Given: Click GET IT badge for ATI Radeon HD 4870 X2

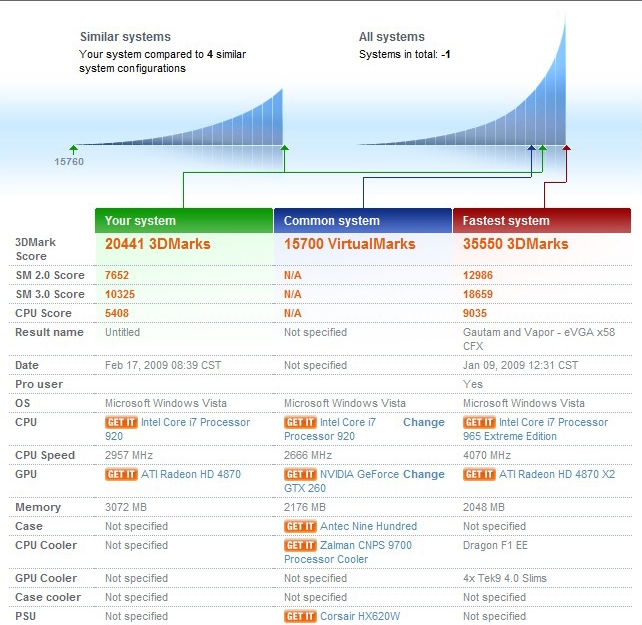Looking at the screenshot, I should (x=479, y=474).
